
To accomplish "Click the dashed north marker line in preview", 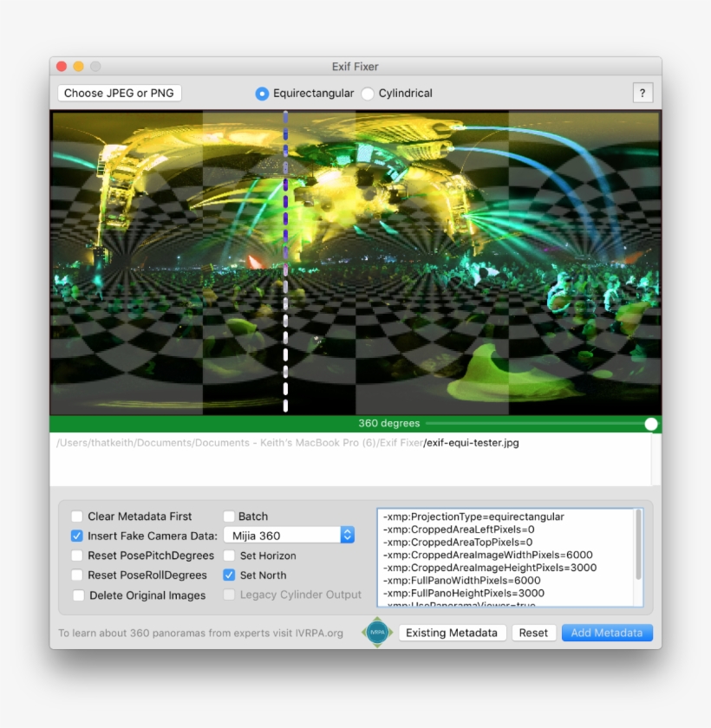I will click(285, 262).
